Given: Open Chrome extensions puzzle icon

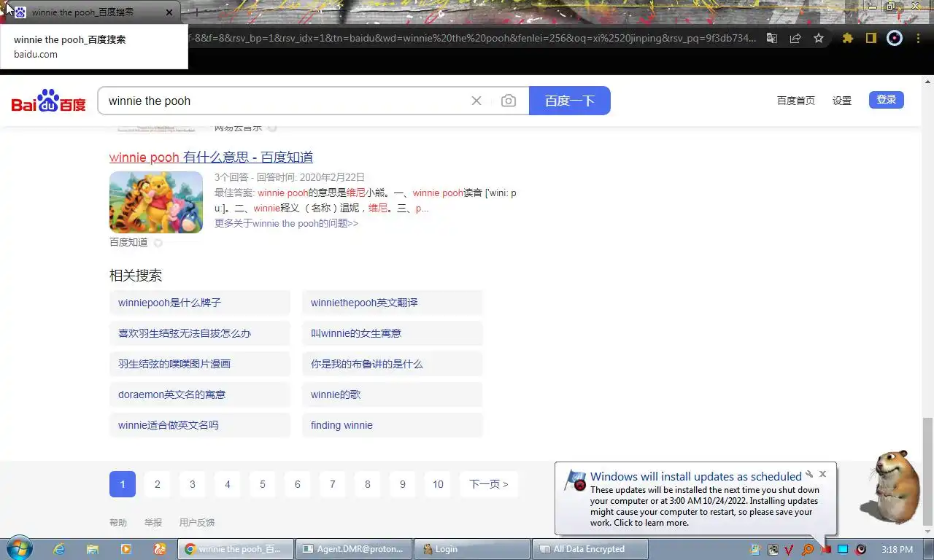Looking at the screenshot, I should (x=847, y=38).
